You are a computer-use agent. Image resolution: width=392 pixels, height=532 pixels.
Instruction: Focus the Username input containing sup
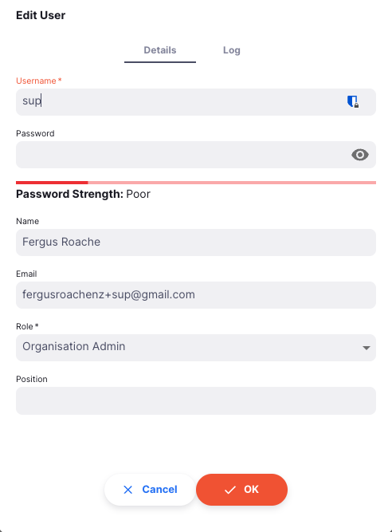coord(196,102)
